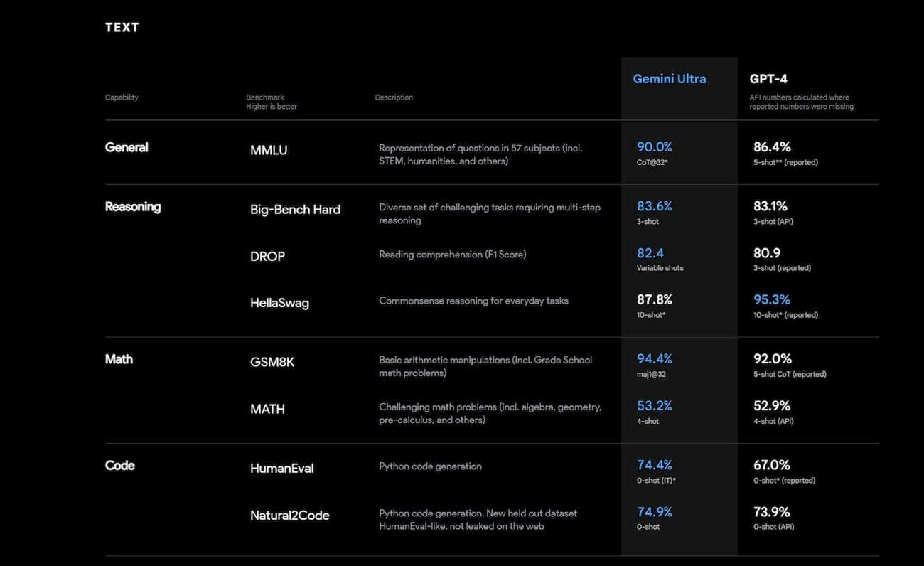The width and height of the screenshot is (924, 566).
Task: Select Gemini Ultra's 53.2% MATH score
Action: pyautogui.click(x=654, y=406)
